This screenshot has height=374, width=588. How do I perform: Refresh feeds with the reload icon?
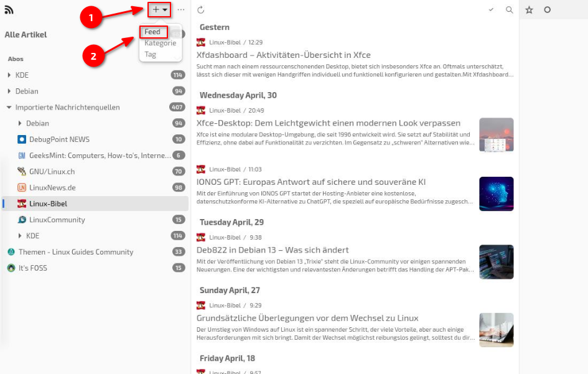point(200,10)
